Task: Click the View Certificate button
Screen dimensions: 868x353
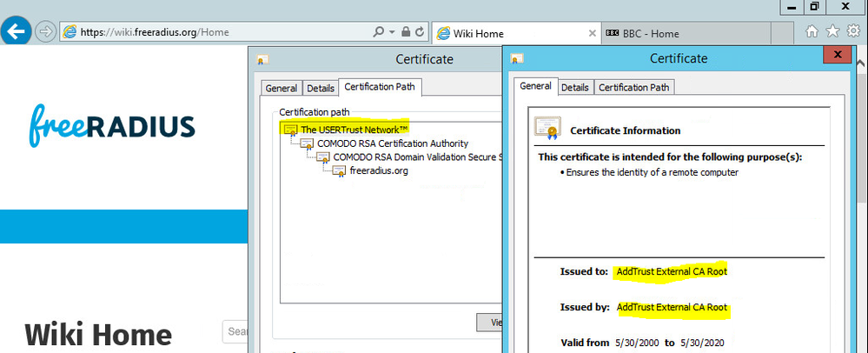Action: click(x=489, y=322)
